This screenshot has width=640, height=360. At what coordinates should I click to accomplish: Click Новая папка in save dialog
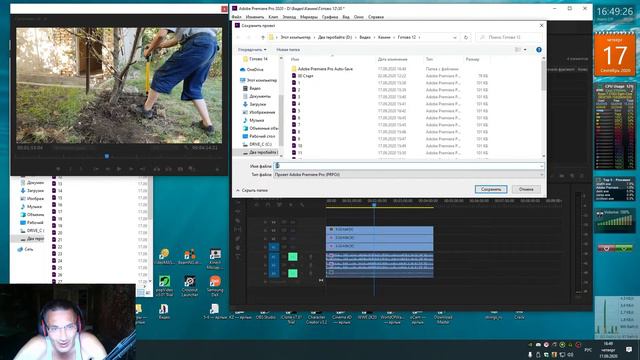click(x=288, y=50)
